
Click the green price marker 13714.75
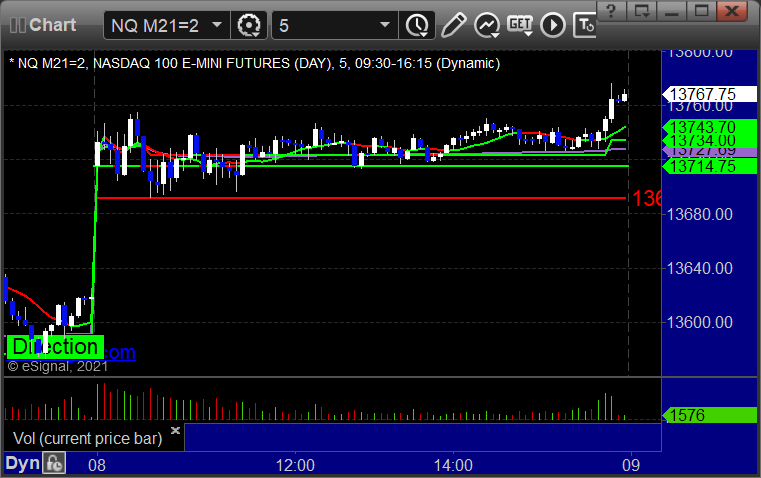[709, 166]
